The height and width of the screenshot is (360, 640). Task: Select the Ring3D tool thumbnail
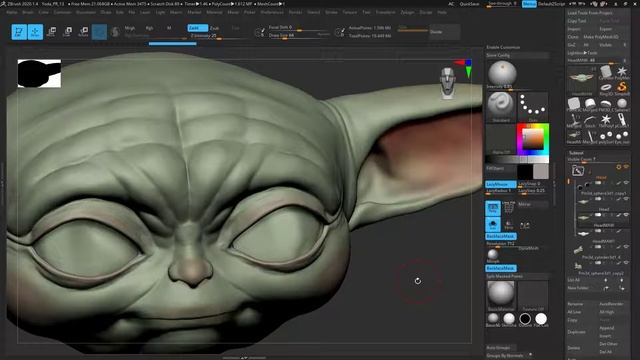tap(606, 88)
